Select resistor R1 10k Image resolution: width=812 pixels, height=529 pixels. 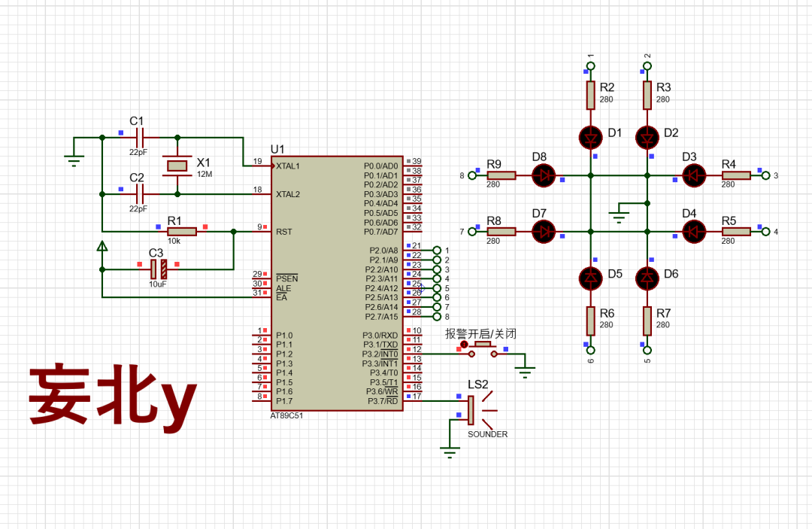click(x=182, y=232)
